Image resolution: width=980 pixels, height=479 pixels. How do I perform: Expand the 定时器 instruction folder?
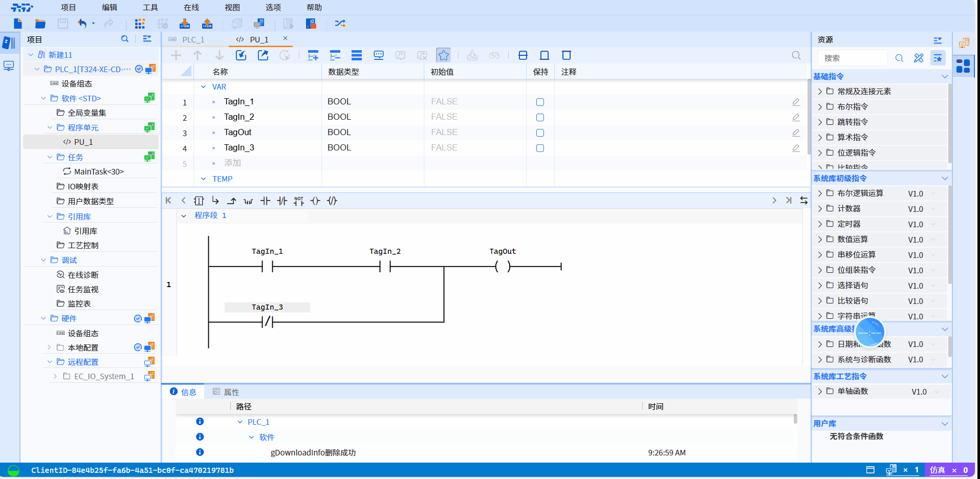coord(820,224)
